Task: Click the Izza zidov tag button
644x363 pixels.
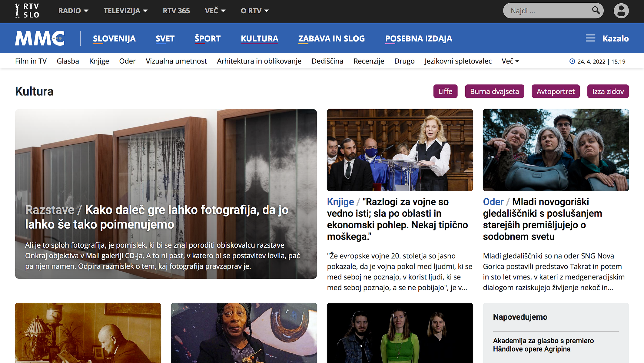Action: click(x=608, y=91)
